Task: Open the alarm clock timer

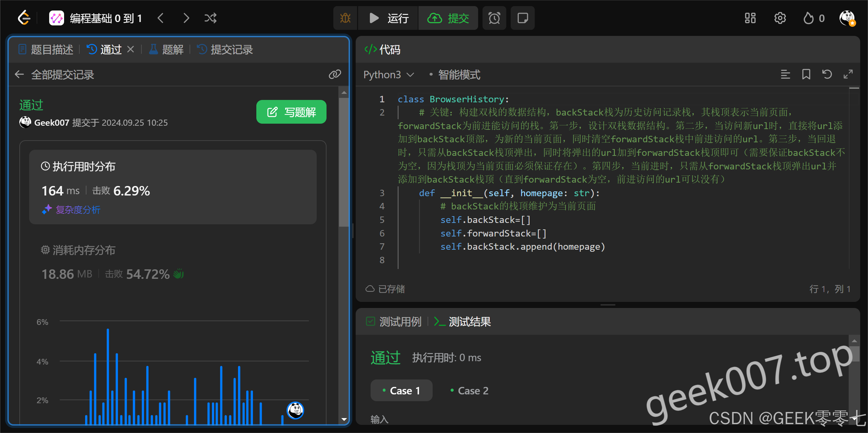Action: (494, 18)
